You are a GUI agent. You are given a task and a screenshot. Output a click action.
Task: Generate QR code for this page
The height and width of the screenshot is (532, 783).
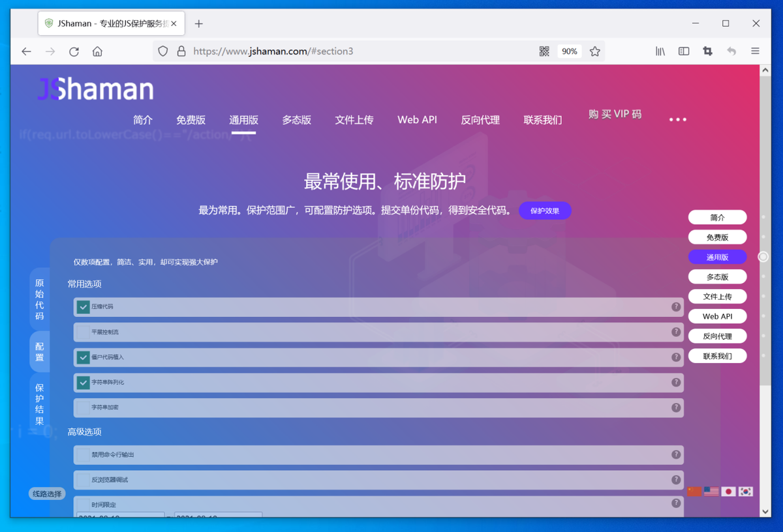[544, 52]
